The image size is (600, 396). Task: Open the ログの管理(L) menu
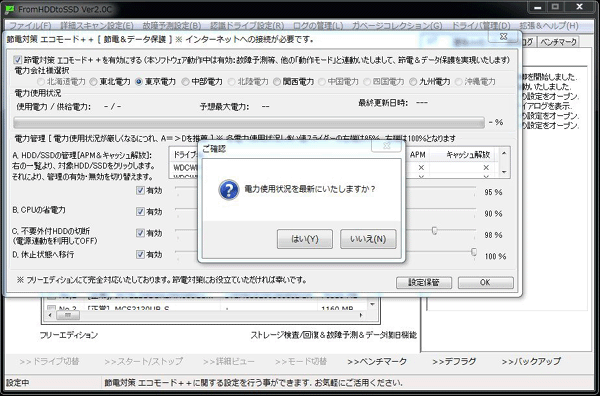coord(318,26)
